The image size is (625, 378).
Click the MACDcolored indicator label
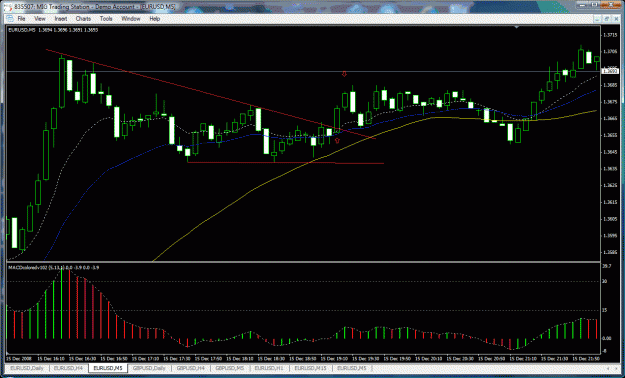click(54, 268)
